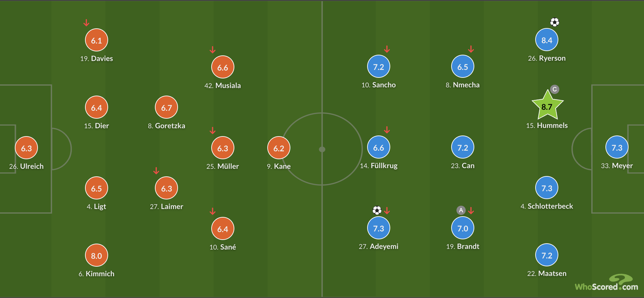
Task: Click the goal ball icon above Adeyemi
Action: [377, 210]
